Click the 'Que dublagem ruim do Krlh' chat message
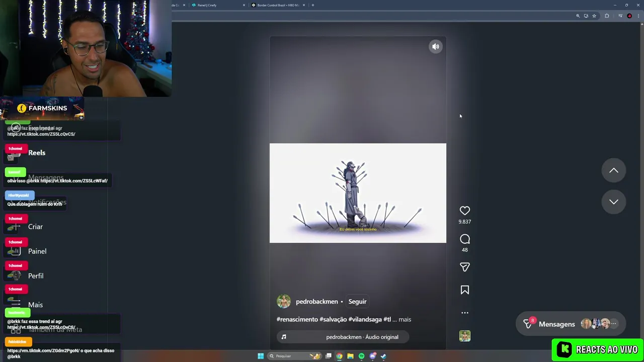The height and width of the screenshot is (362, 644). pyautogui.click(x=35, y=204)
